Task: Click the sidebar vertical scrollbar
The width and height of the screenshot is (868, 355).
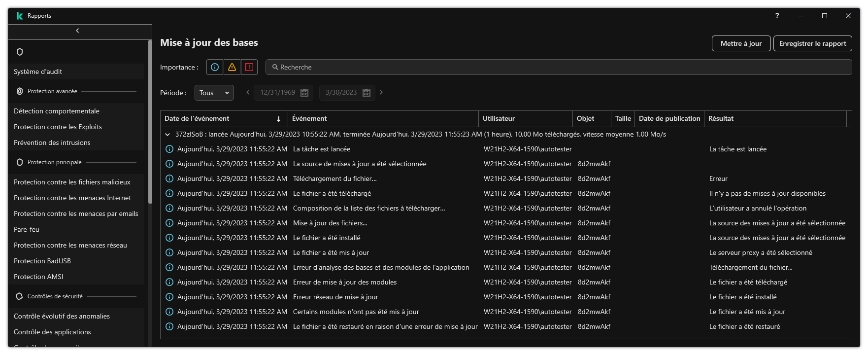Action: pyautogui.click(x=150, y=123)
